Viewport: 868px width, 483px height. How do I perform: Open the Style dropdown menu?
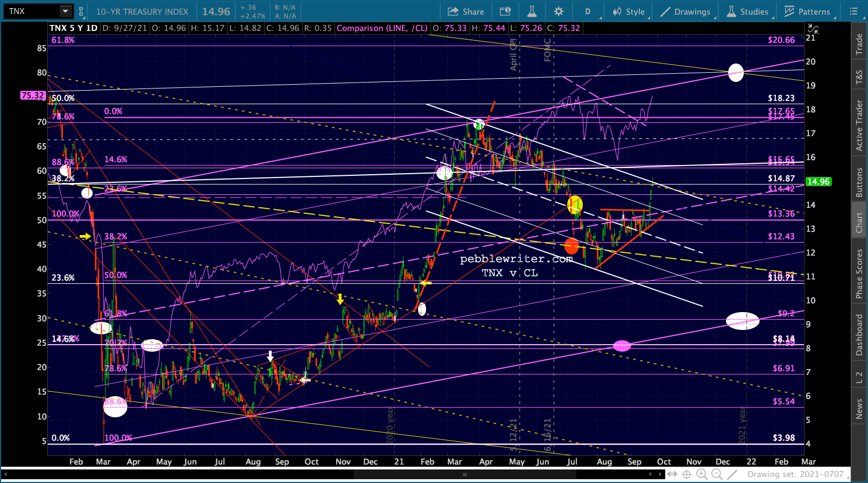(x=629, y=11)
